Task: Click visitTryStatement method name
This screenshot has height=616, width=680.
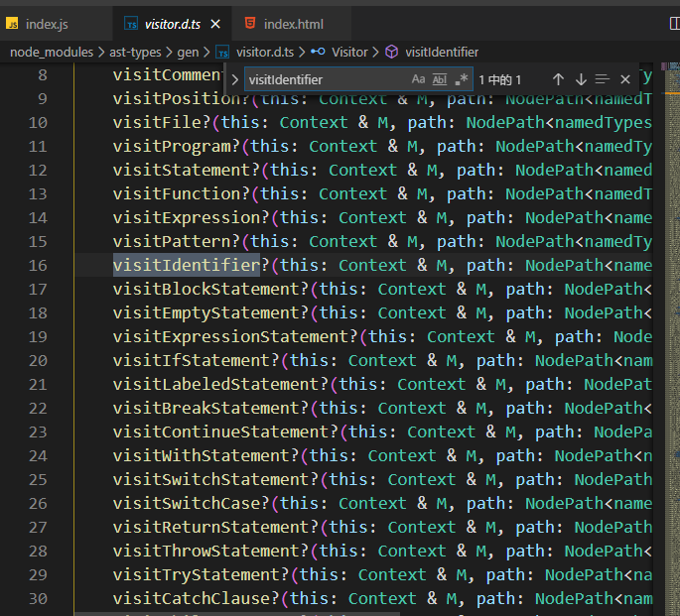Action: (196, 575)
